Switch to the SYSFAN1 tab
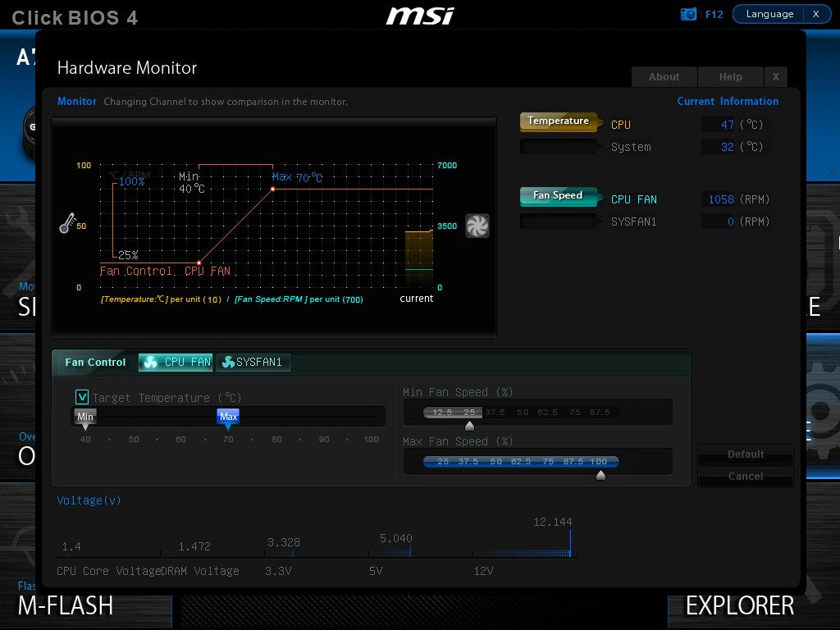The width and height of the screenshot is (840, 630). click(x=253, y=362)
